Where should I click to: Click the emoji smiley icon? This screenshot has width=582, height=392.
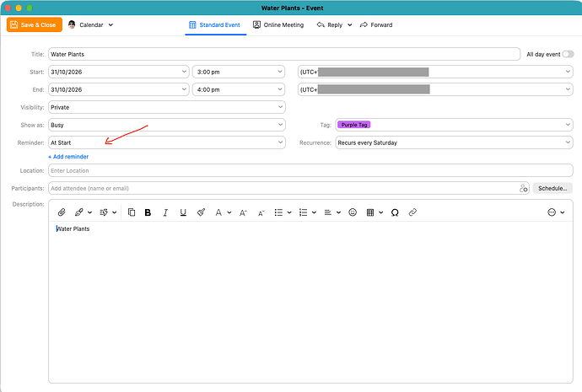coord(353,212)
